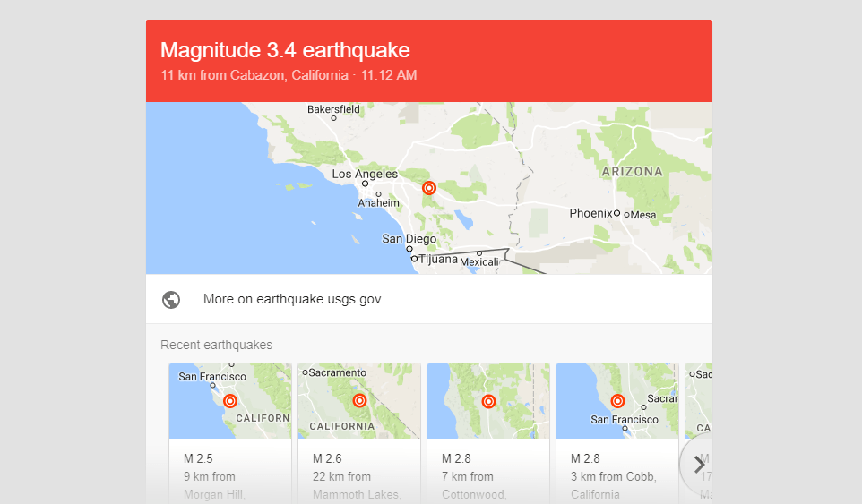Click Bakersfield on the main map

point(333,109)
